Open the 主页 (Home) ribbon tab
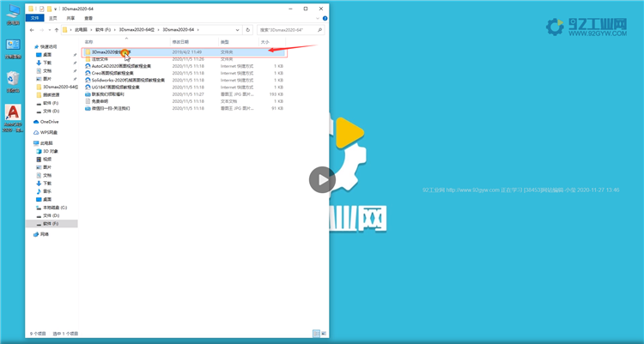 click(x=53, y=19)
